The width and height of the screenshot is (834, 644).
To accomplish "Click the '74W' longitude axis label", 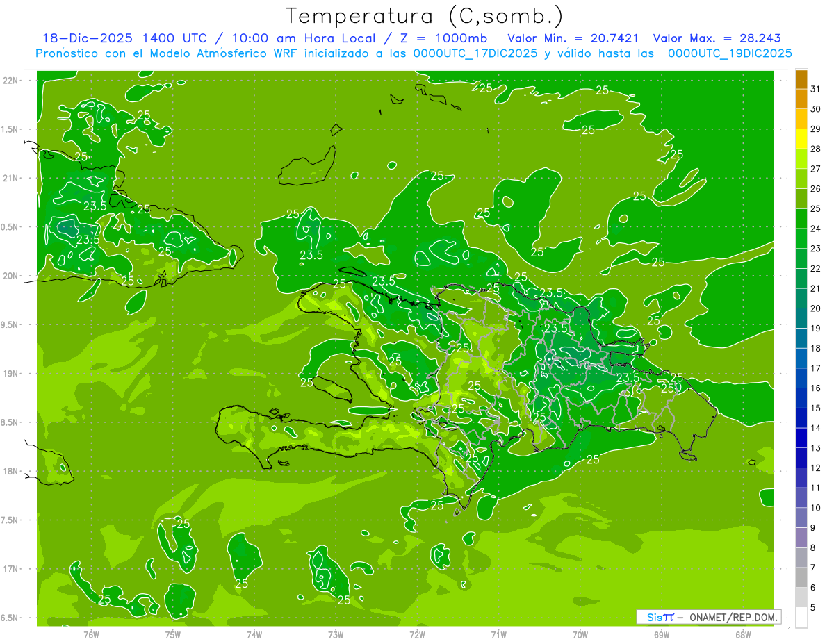I will [x=254, y=635].
